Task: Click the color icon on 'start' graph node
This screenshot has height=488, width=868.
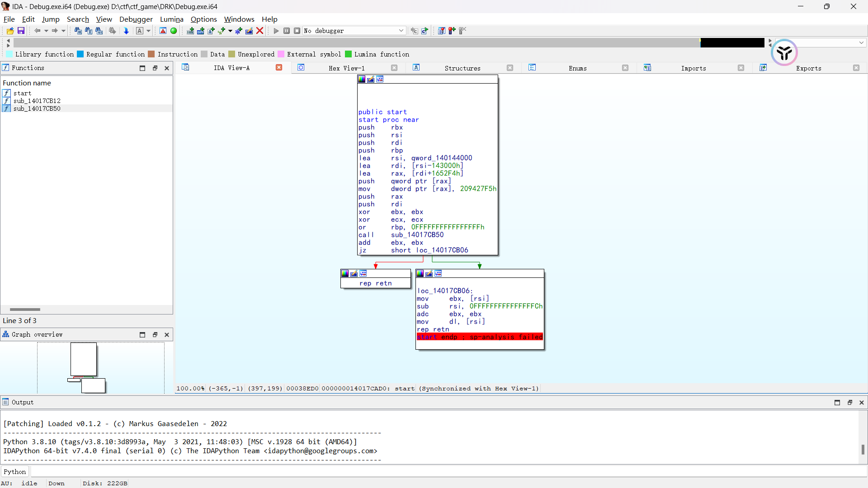Action: coord(362,79)
